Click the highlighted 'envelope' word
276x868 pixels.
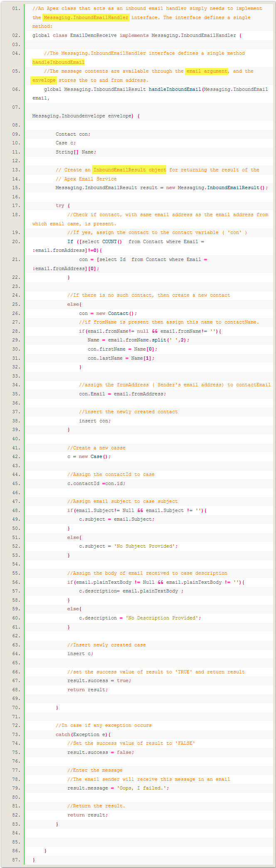pyautogui.click(x=44, y=80)
